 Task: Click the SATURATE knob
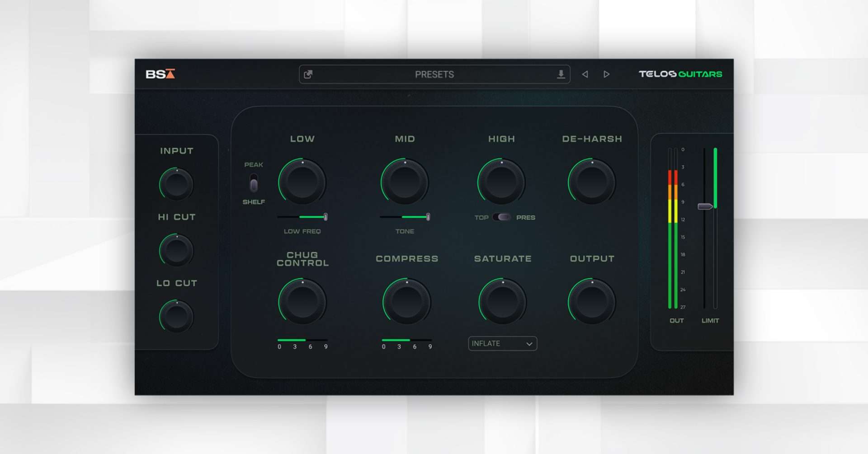(502, 301)
